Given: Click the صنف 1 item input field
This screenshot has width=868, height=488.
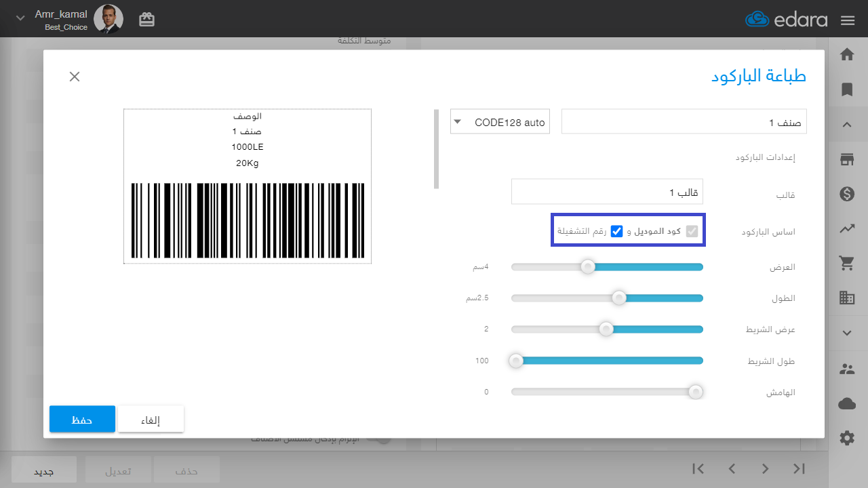Looking at the screenshot, I should 684,122.
